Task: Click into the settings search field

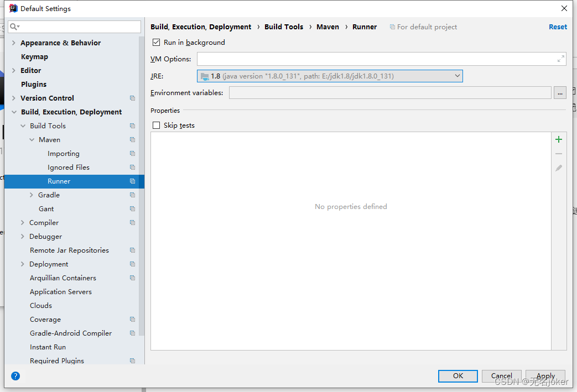Action: pos(74,27)
